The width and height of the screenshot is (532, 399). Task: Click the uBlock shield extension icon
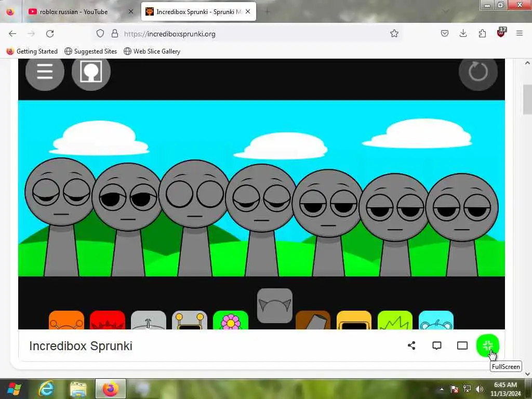coord(501,33)
